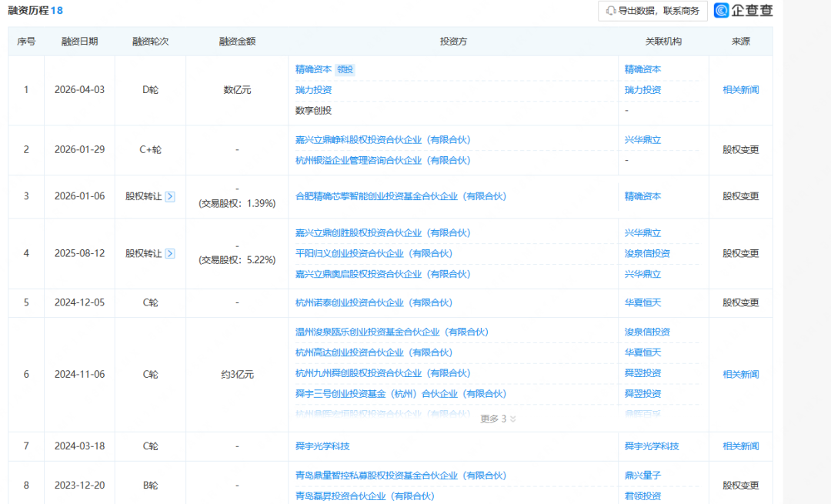This screenshot has width=831, height=504.
Task: Open related institution 鼎兴量子
Action: pyautogui.click(x=642, y=476)
